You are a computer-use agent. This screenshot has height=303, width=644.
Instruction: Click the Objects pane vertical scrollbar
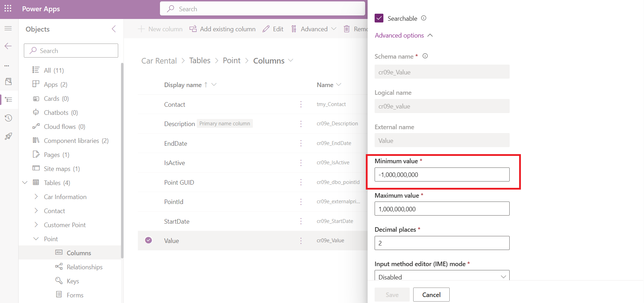point(122,160)
